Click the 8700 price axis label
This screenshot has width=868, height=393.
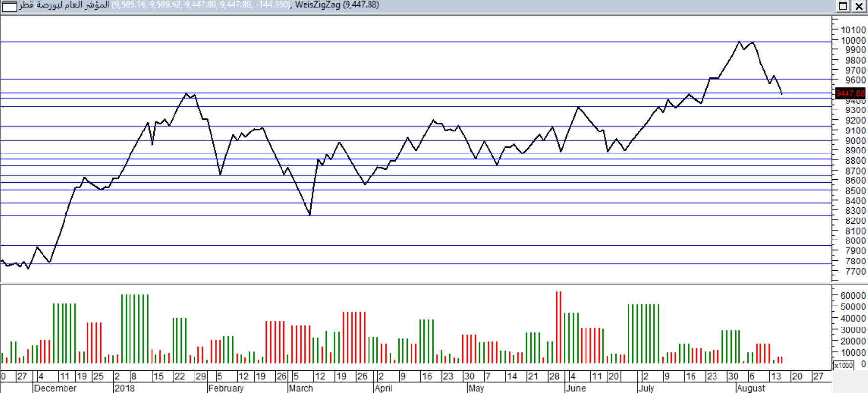855,171
